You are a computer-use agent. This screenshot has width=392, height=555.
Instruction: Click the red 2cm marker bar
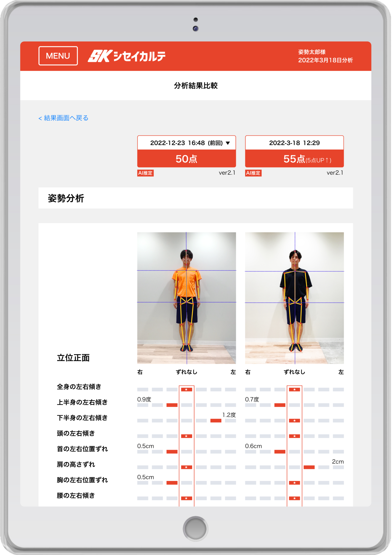coord(309,467)
